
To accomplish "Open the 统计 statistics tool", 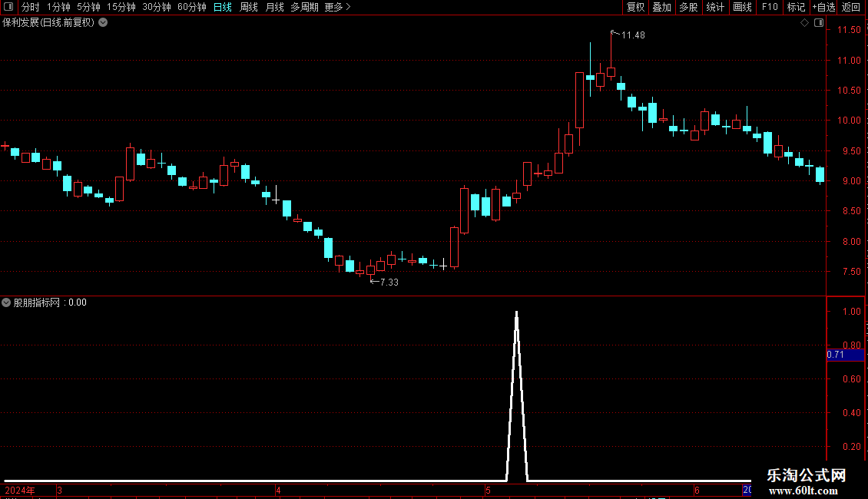I will pyautogui.click(x=715, y=7).
